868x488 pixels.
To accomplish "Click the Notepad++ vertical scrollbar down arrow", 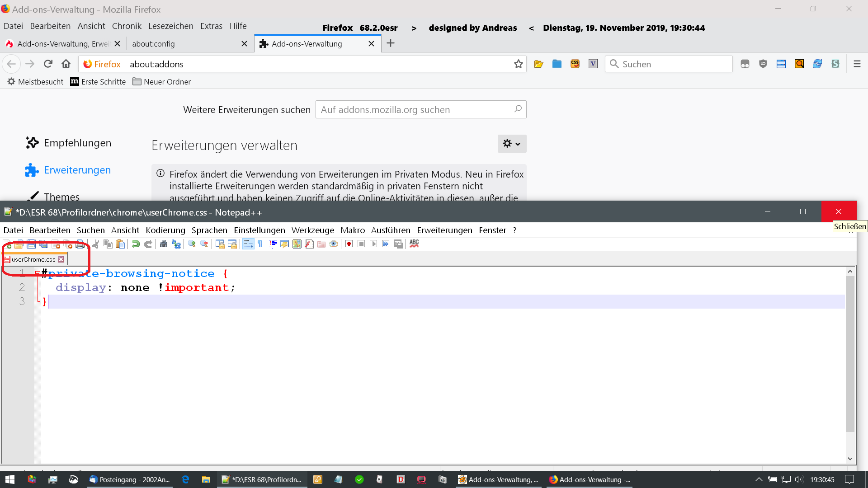I will coord(850,459).
